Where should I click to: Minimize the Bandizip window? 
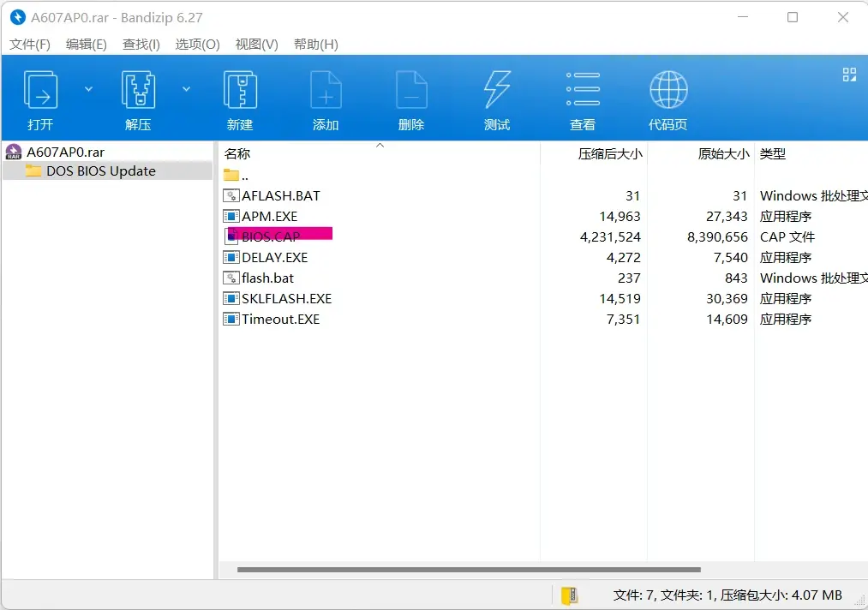(x=743, y=17)
